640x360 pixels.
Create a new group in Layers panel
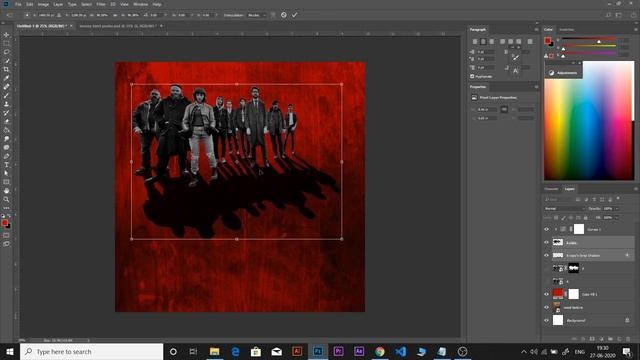click(610, 339)
